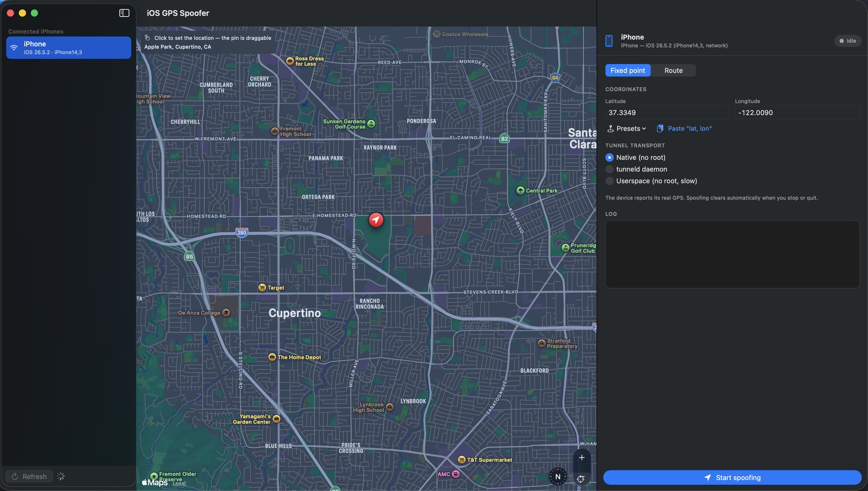Click the Ross Dress for Less marker
This screenshot has height=491, width=868.
pyautogui.click(x=290, y=61)
